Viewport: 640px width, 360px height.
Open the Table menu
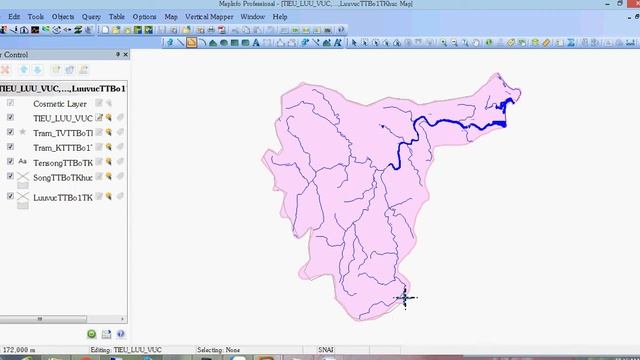116,17
